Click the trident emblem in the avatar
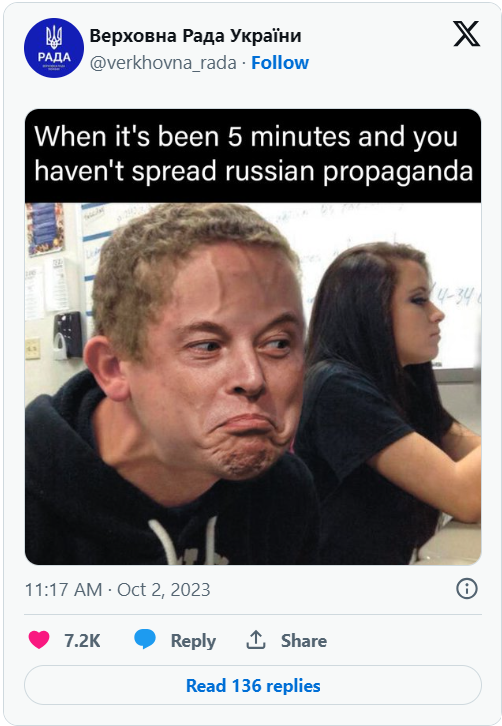This screenshot has width=502, height=726. point(54,37)
